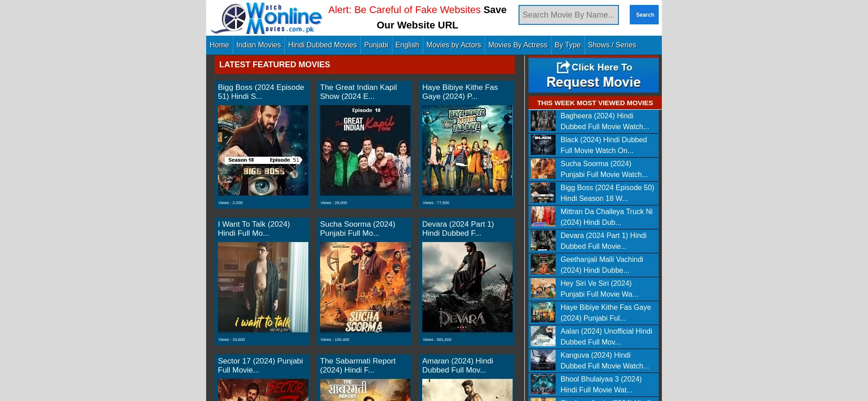Viewport: 868px width, 401px height.
Task: Click the Bigg Boss Episode 50 thumbnail
Action: pos(543,193)
